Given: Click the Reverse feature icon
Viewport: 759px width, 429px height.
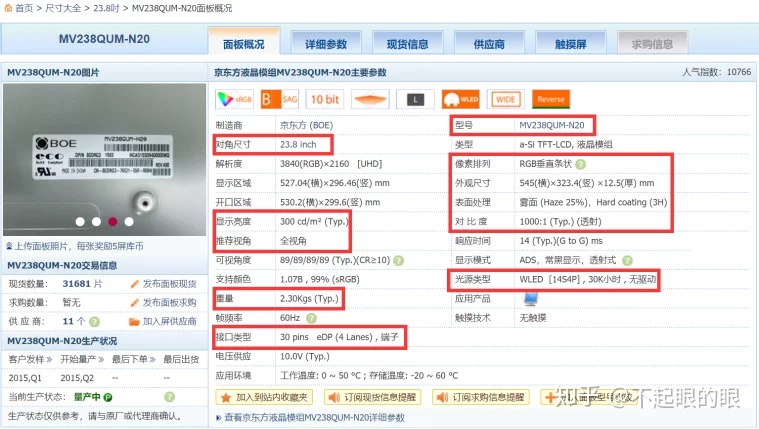Looking at the screenshot, I should [x=551, y=99].
